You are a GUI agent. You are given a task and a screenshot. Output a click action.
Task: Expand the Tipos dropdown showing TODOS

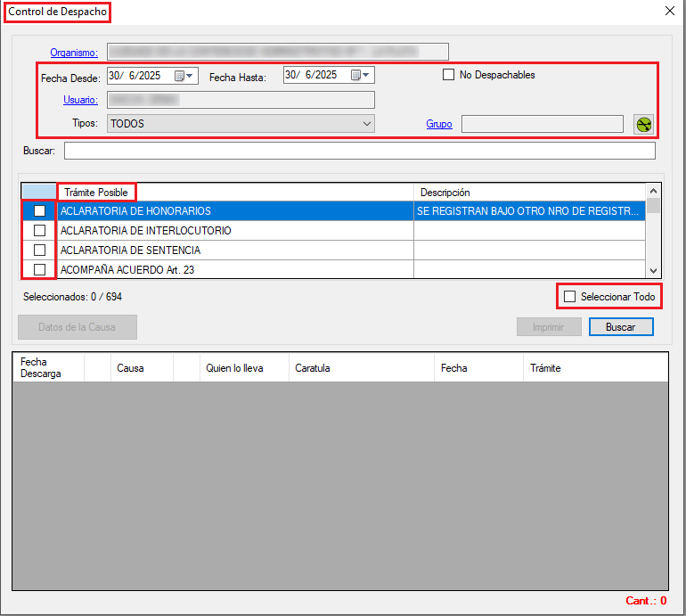241,124
